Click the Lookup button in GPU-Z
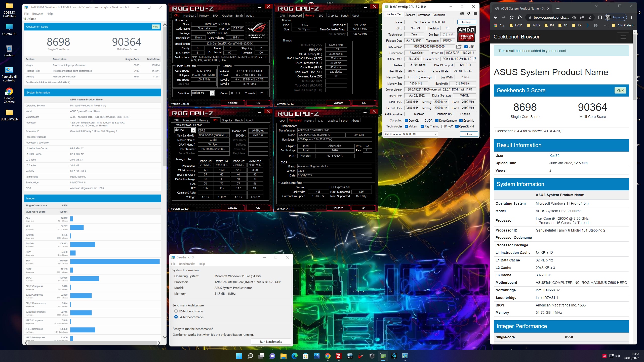 coord(466,22)
